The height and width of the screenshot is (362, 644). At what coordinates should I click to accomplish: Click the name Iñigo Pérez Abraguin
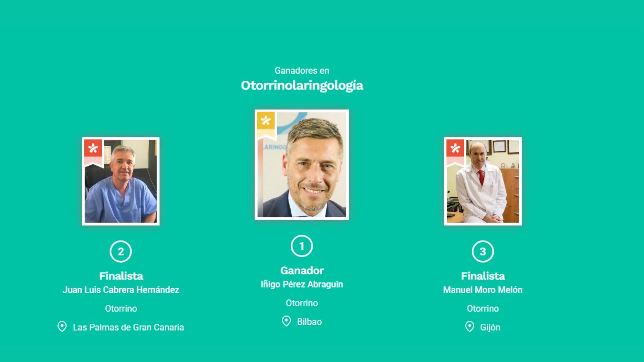tap(302, 284)
